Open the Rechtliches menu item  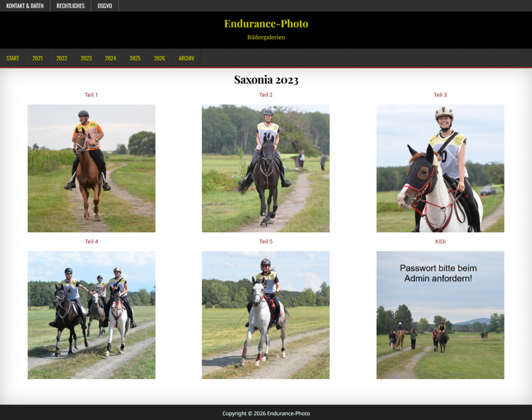click(71, 6)
